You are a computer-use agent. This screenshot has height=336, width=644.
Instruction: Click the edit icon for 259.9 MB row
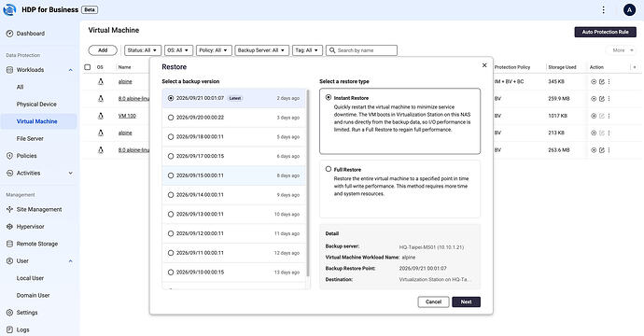602,99
